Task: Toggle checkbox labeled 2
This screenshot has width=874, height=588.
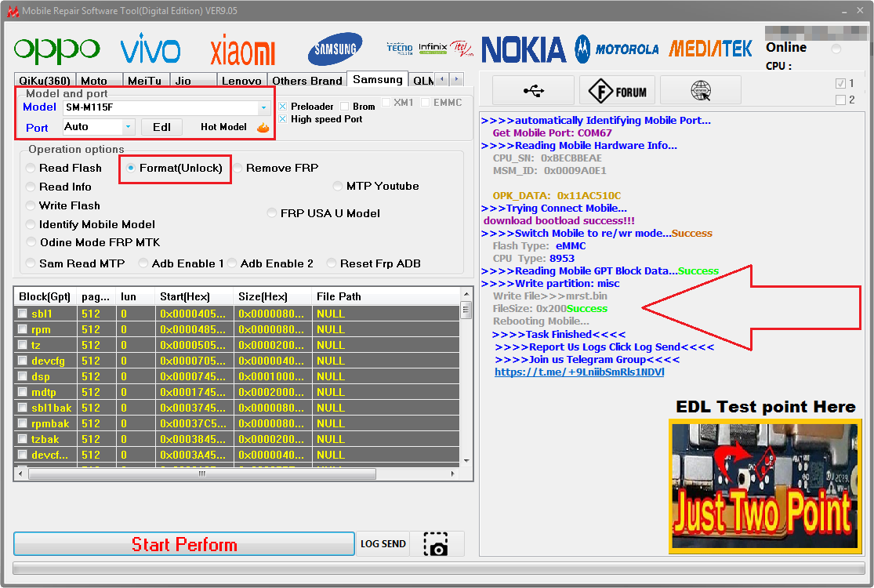Action: tap(840, 100)
